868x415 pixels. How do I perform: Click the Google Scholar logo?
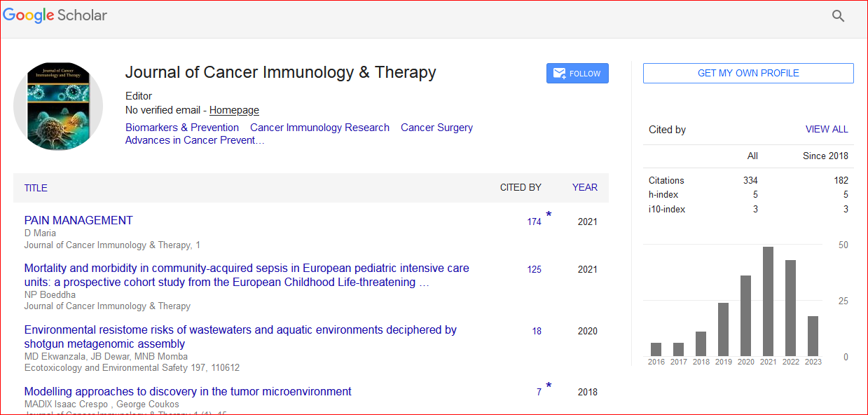[x=55, y=15]
